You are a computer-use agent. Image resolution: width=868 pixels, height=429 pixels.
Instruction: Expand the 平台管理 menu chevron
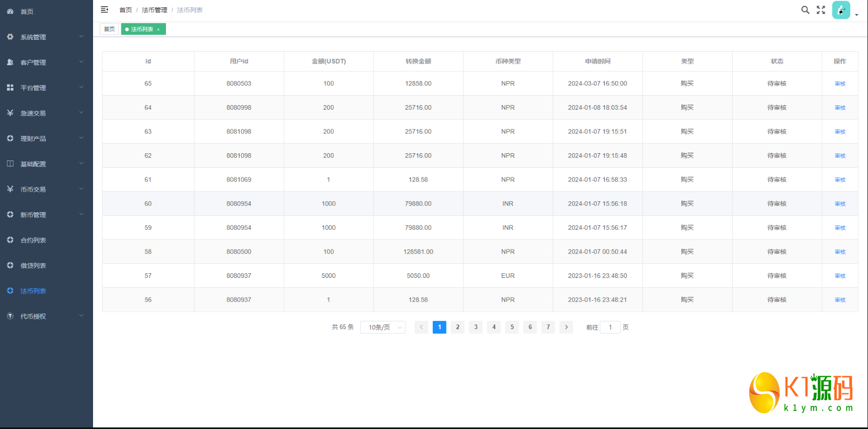(x=81, y=87)
